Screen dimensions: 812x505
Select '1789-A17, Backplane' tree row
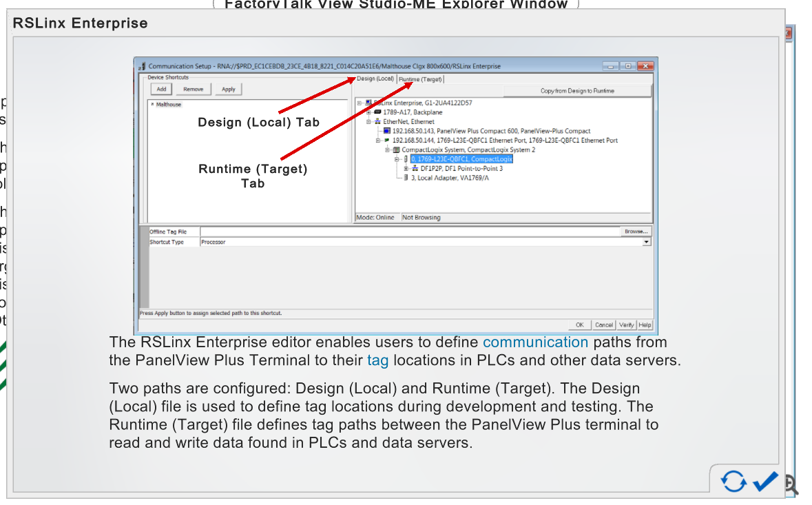[413, 112]
